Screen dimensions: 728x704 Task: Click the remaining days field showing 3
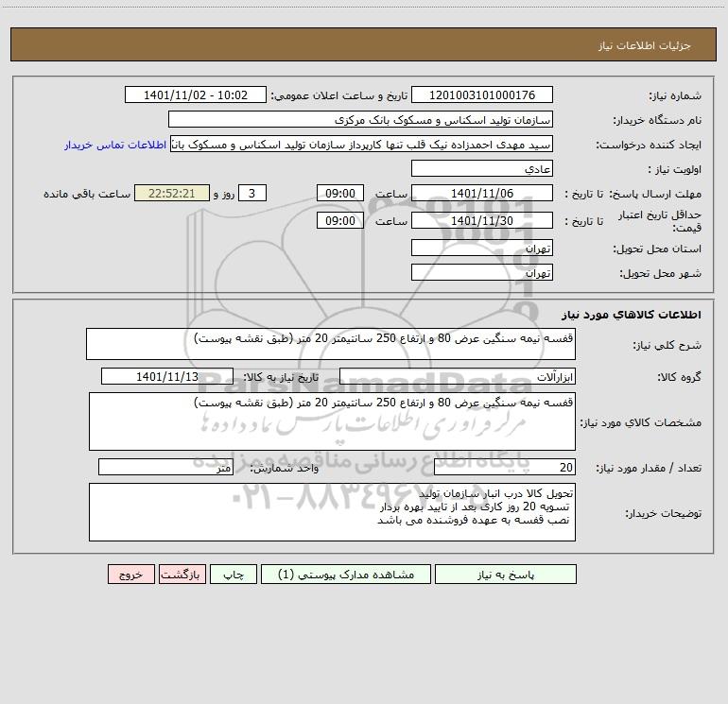252,193
